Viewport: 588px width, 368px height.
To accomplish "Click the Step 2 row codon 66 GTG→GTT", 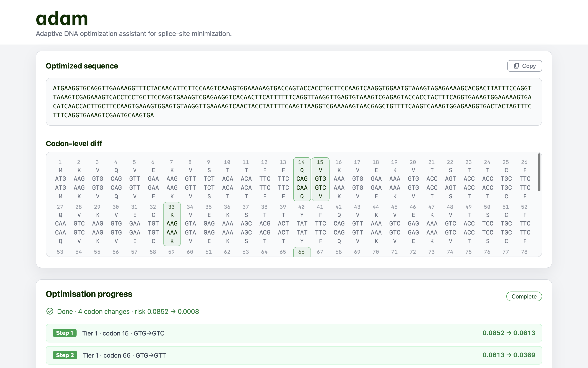I will click(294, 355).
